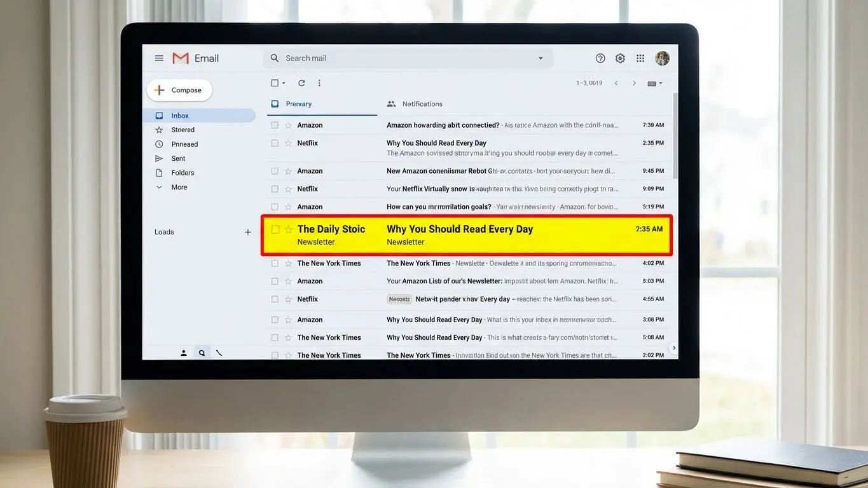
Task: Click the help question mark icon
Action: pyautogui.click(x=600, y=58)
